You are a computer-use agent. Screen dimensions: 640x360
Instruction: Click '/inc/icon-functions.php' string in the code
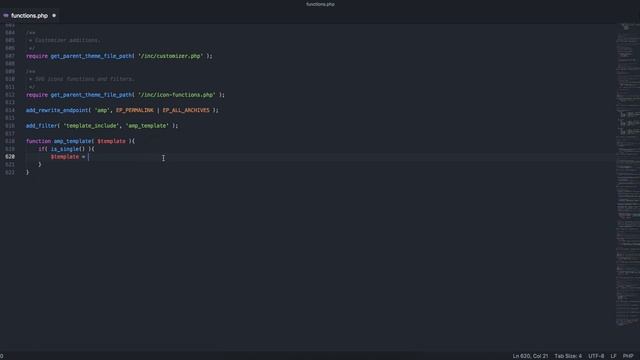[176, 95]
